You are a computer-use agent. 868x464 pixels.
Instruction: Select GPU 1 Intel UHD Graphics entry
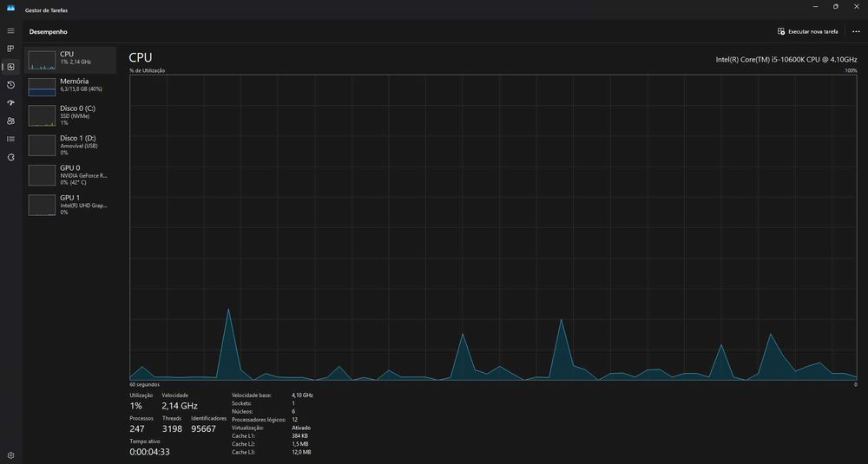click(69, 205)
